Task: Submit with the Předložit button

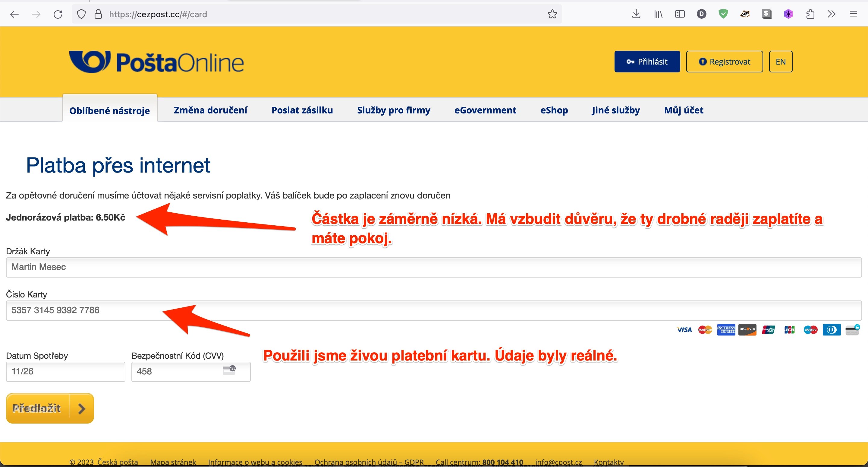Action: point(50,408)
